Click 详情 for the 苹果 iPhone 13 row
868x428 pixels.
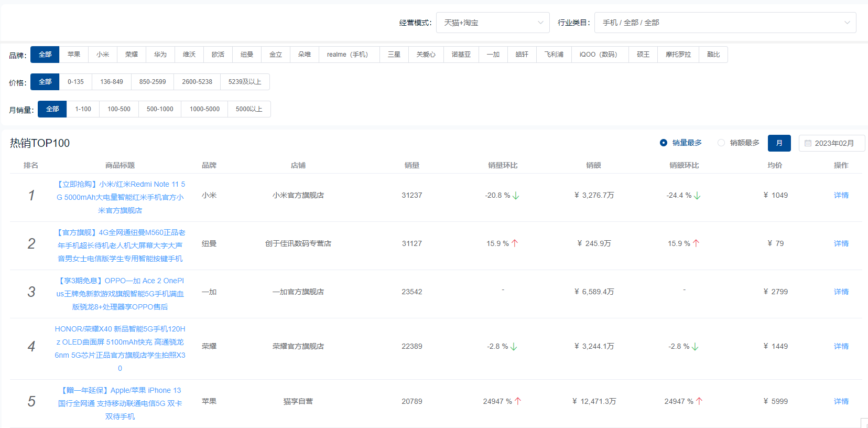841,401
